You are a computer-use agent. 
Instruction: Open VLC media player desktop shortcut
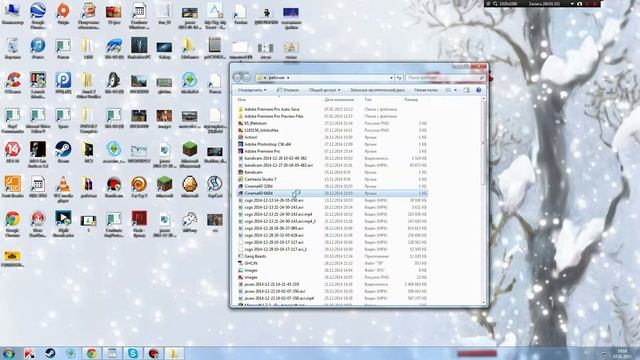coord(63,189)
